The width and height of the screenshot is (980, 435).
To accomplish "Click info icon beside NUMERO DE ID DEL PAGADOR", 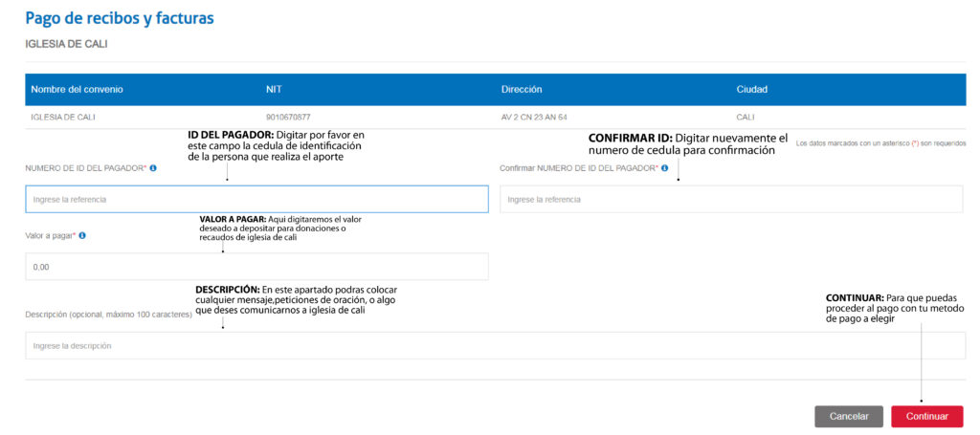I will [x=153, y=168].
